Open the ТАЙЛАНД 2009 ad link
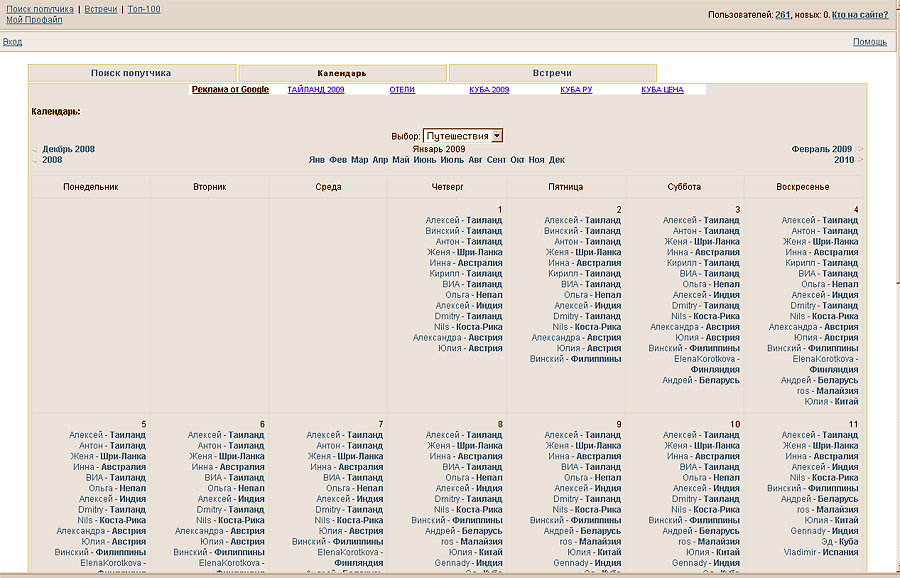The height and width of the screenshot is (578, 900). point(316,90)
